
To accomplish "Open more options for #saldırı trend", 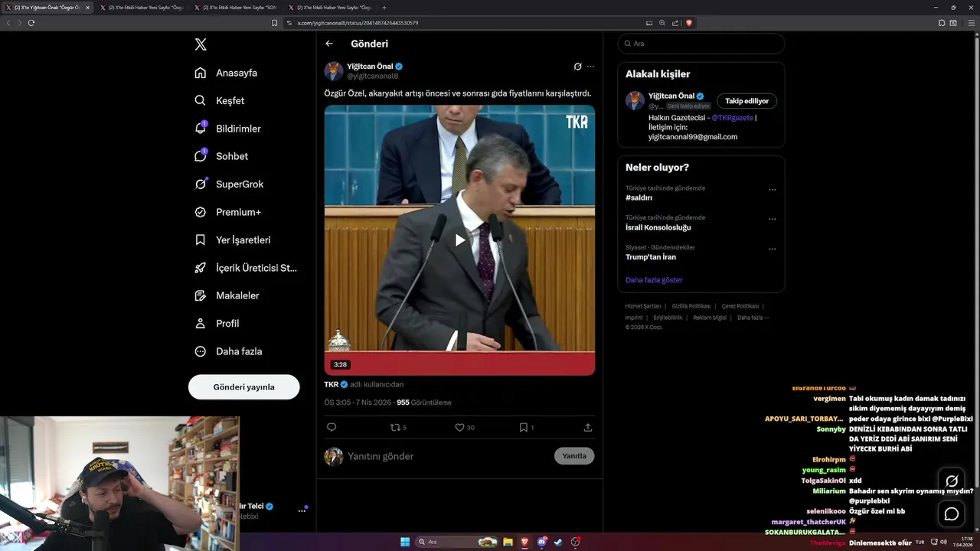I will (772, 189).
